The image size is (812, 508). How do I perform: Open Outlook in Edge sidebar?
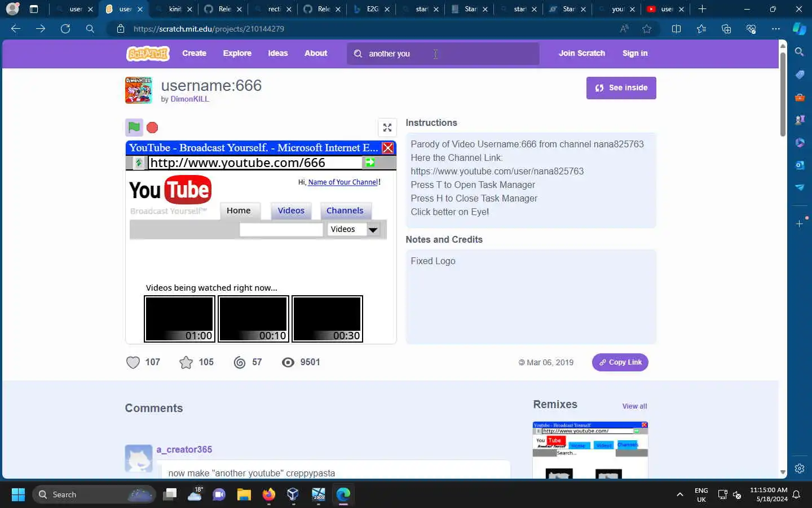click(800, 165)
